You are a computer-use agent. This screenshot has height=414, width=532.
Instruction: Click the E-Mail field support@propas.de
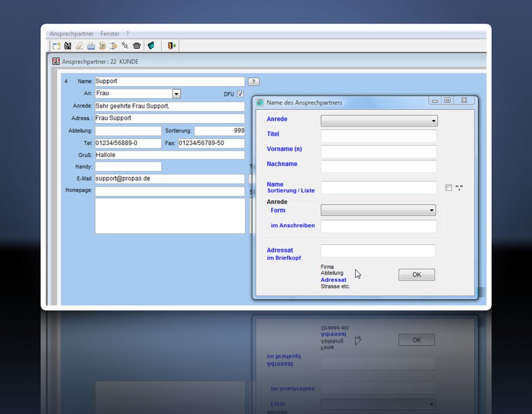(170, 179)
